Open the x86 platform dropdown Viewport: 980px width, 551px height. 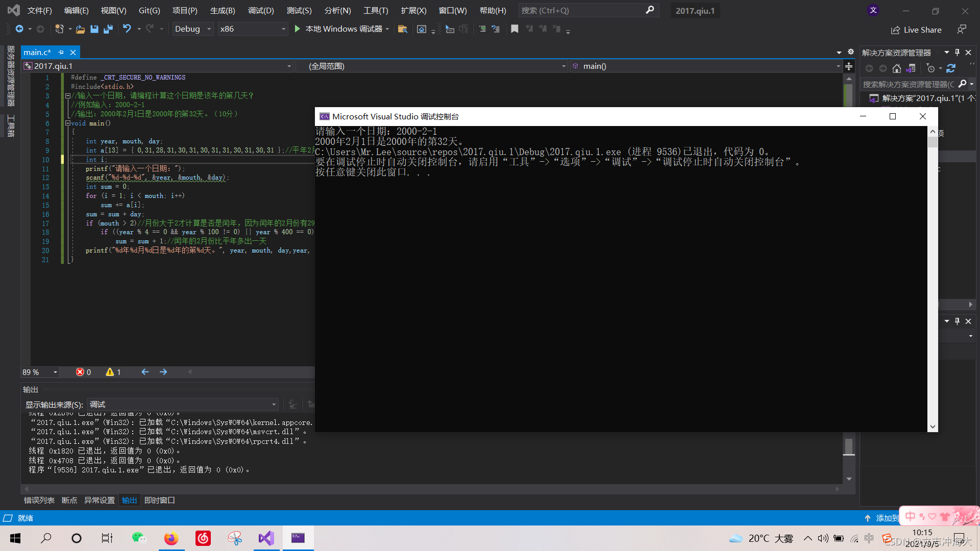point(253,29)
